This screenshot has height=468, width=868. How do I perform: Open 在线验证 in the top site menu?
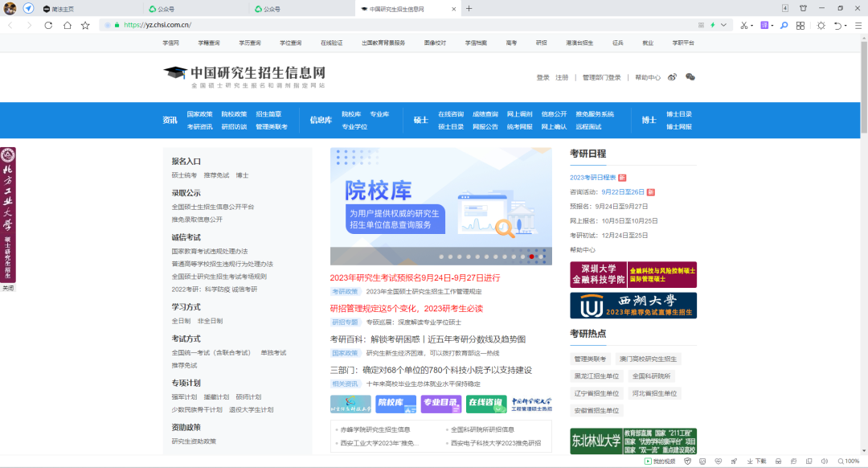332,43
